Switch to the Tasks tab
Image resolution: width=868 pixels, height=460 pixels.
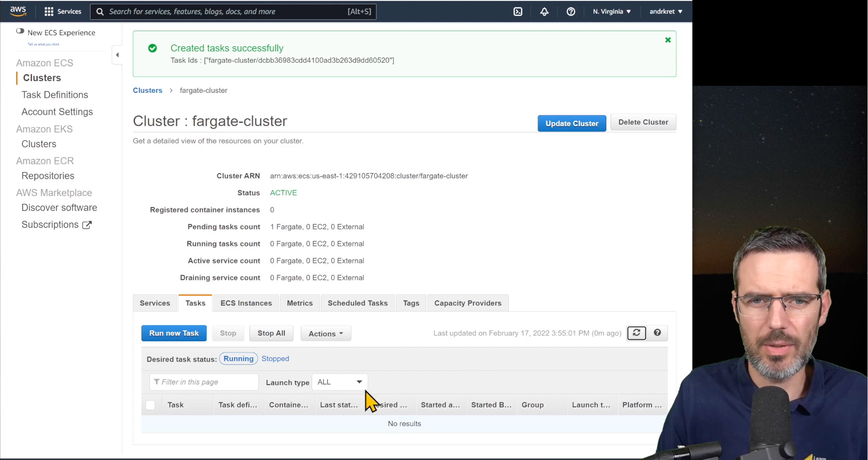[x=195, y=303]
